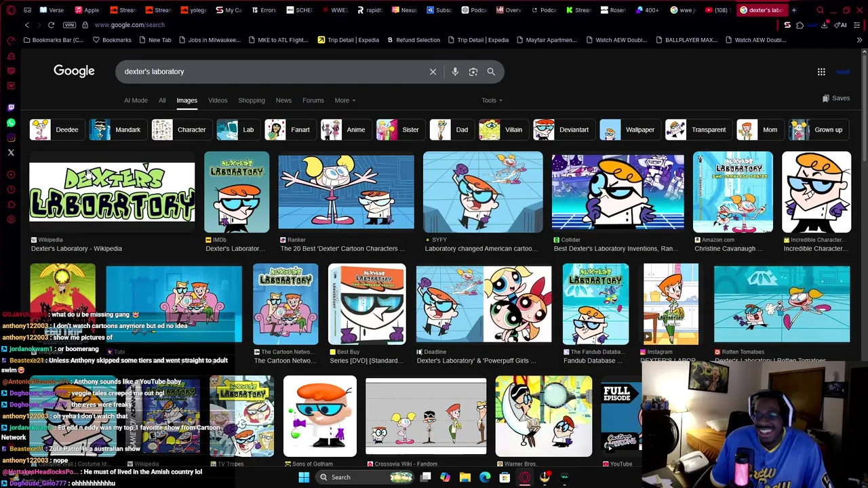Switch to Videos results tab
This screenshot has width=868, height=488.
point(218,100)
